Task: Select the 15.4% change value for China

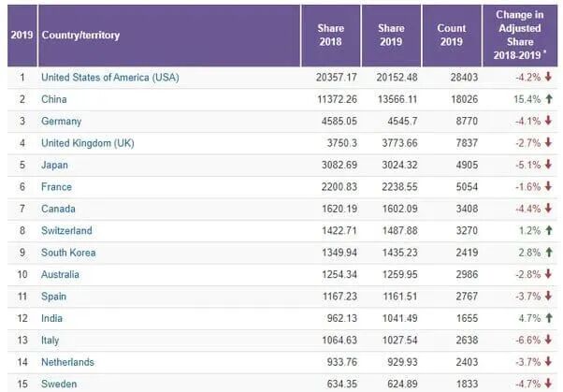Action: [x=527, y=99]
